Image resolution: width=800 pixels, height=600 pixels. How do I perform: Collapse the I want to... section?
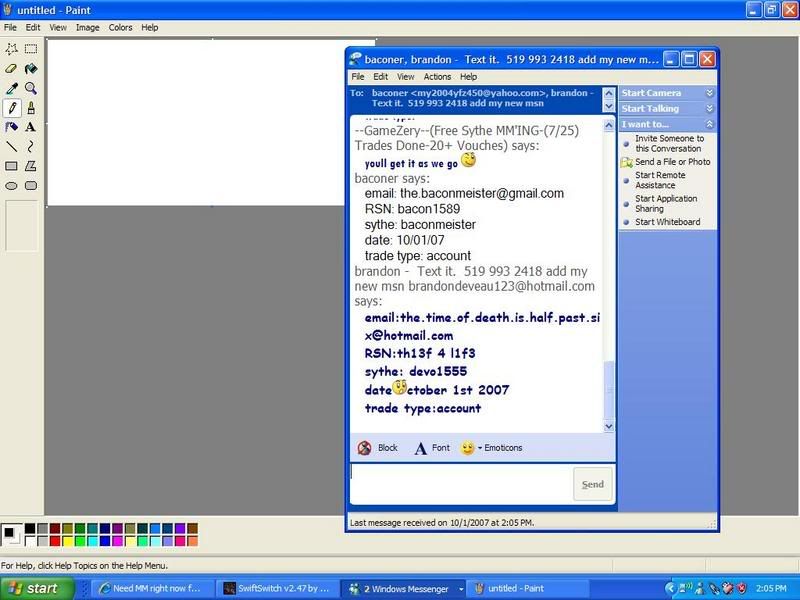click(709, 124)
